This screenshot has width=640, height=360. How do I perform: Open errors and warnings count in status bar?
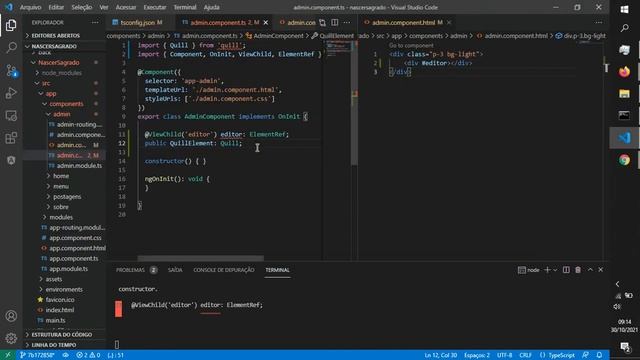click(x=88, y=355)
